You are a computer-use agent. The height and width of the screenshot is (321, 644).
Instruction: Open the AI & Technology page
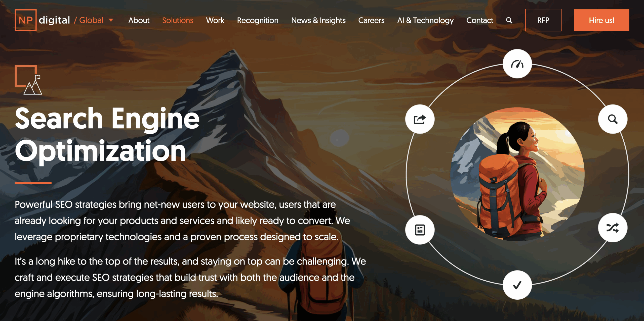pos(425,20)
